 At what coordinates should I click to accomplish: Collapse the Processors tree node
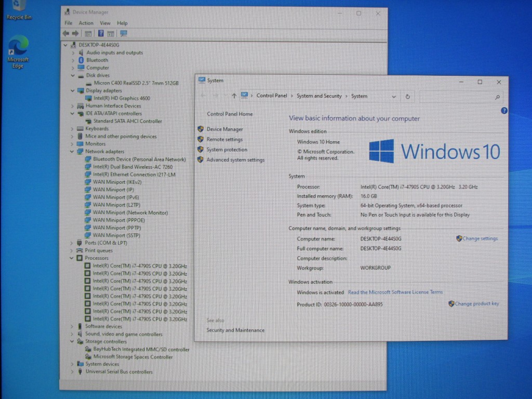(x=72, y=258)
